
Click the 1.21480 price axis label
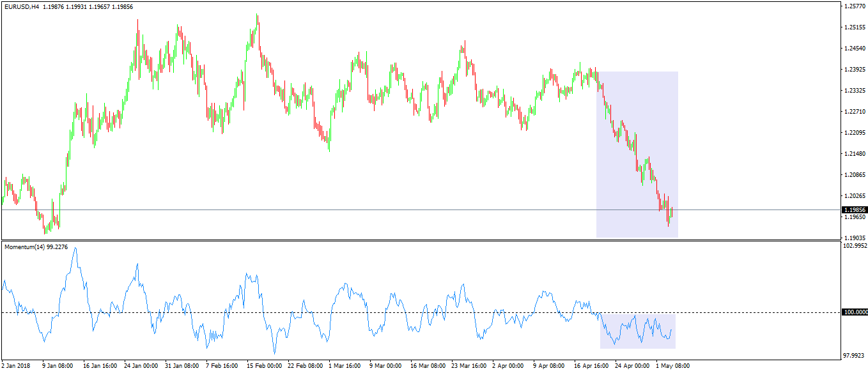pyautogui.click(x=855, y=154)
